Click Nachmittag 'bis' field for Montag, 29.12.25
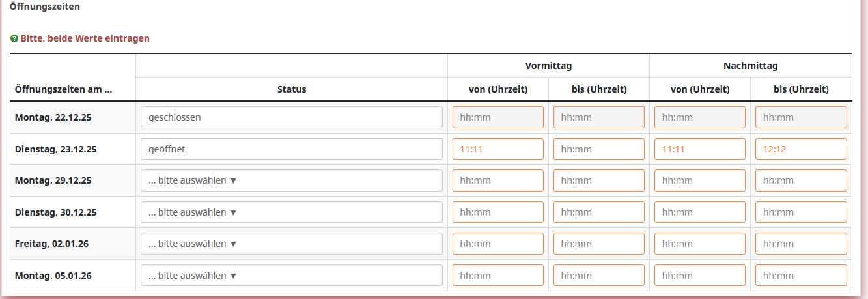The image size is (868, 299). 801,180
